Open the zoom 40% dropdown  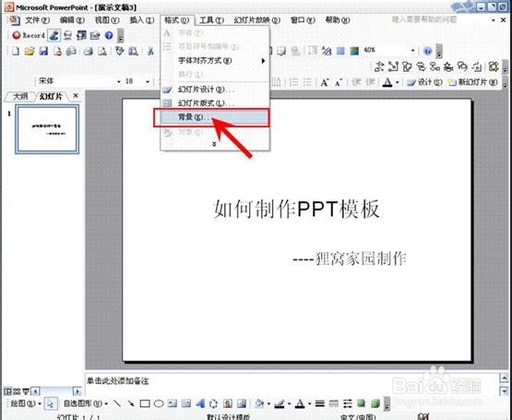(412, 51)
